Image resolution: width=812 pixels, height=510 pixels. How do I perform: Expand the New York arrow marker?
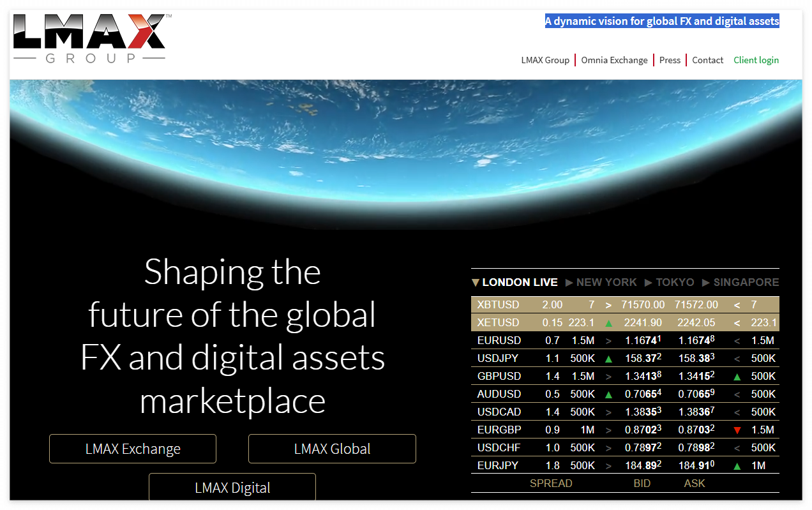(x=569, y=282)
